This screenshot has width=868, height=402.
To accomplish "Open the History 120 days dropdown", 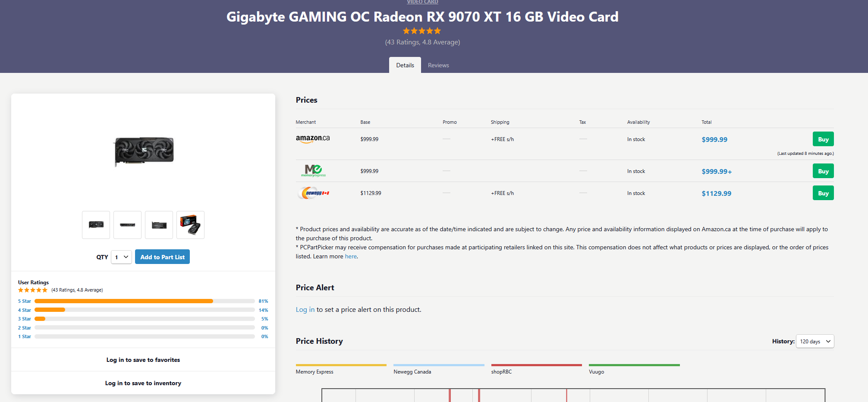I will point(815,341).
